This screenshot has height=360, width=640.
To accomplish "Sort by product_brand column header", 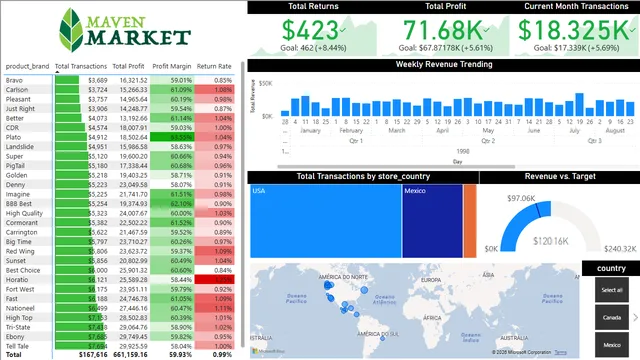I will coord(27,66).
